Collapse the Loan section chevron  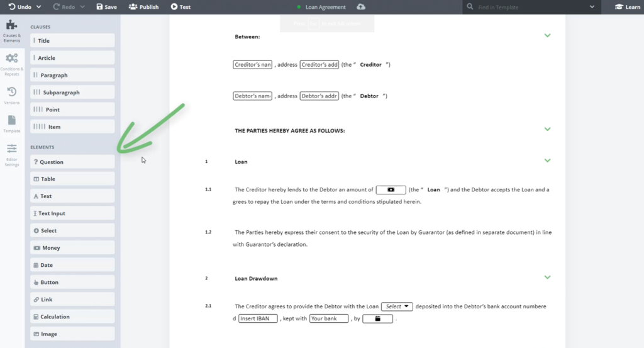click(x=547, y=160)
